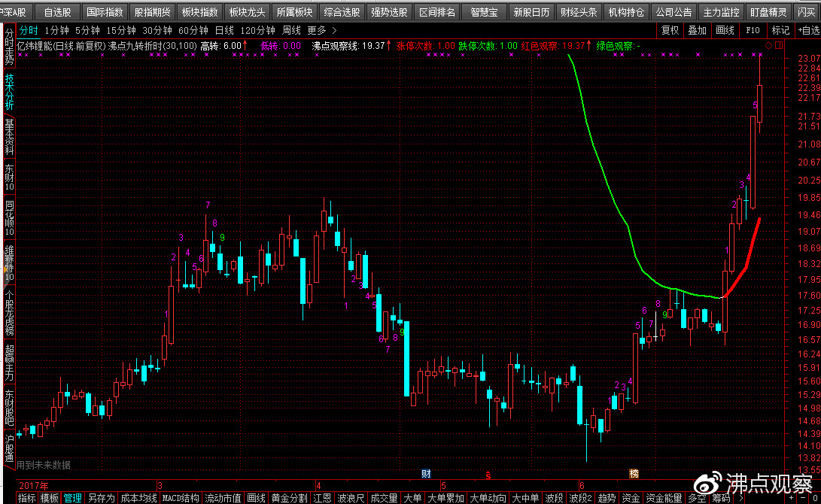Open 新股日历 menu
821x504 pixels.
tap(531, 11)
